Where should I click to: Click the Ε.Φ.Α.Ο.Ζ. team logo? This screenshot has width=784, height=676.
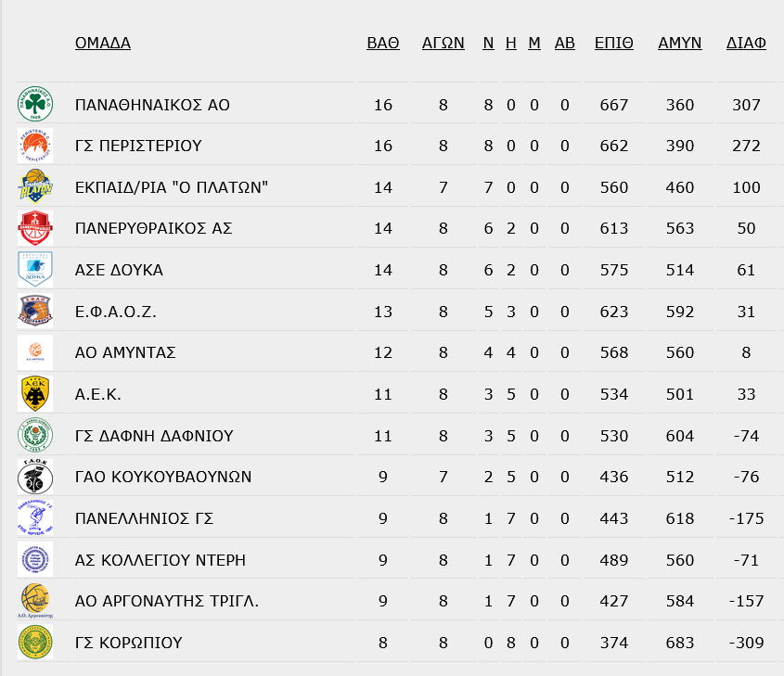(35, 311)
